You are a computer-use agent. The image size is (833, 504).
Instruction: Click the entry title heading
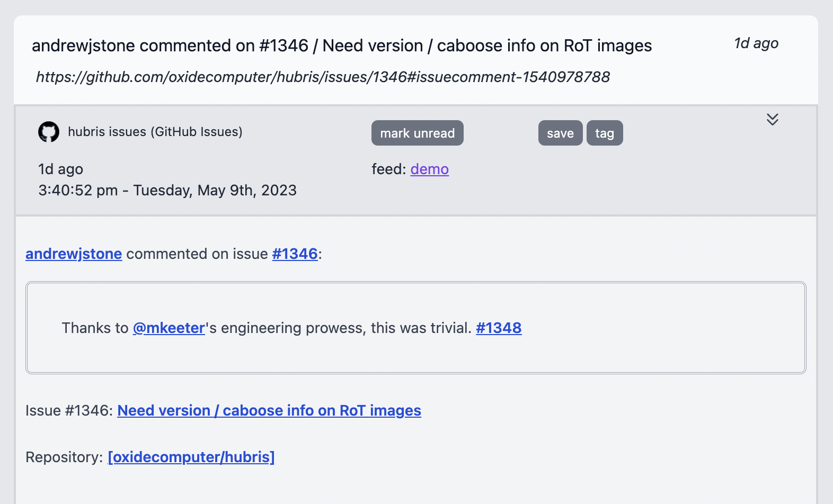point(342,46)
